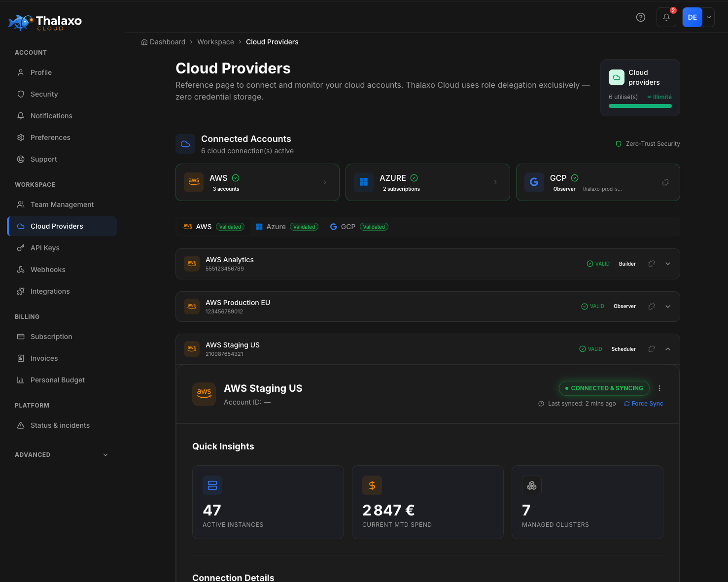
Task: Expand the AWS Production EU row
Action: (x=668, y=307)
